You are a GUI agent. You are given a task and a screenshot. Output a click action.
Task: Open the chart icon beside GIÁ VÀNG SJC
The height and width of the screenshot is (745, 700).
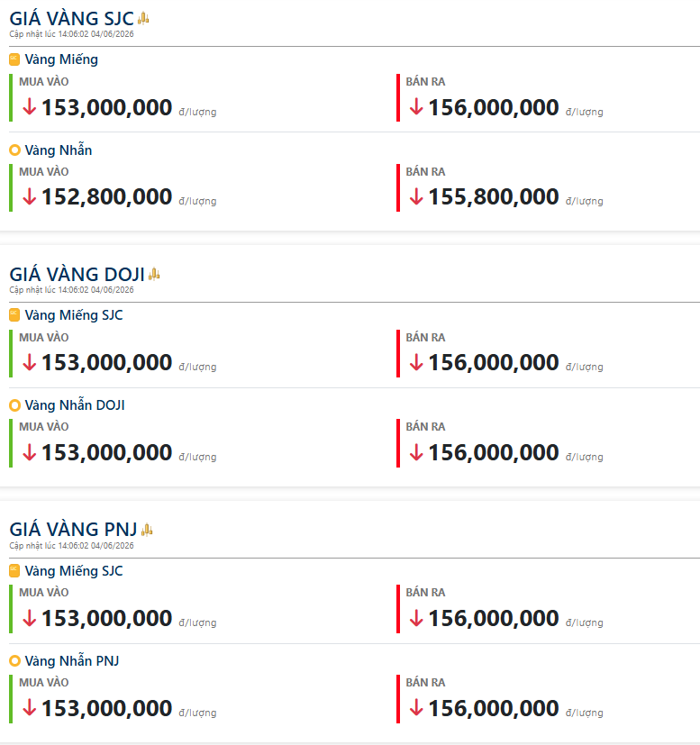[x=143, y=19]
